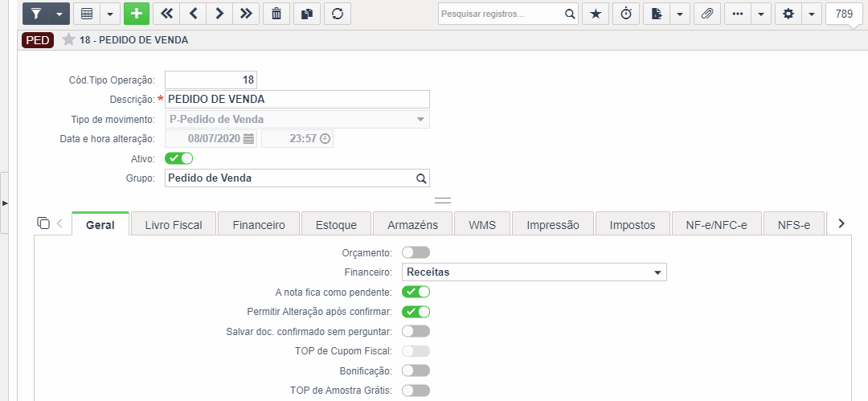868x401 pixels.
Task: Expand the arrow beside ellipsis button
Action: click(760, 14)
